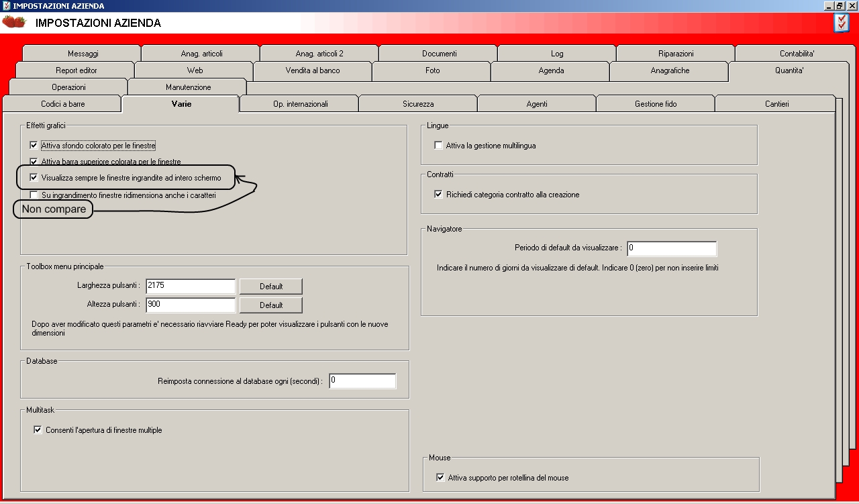Select the Log tab
Image resolution: width=859 pixels, height=504 pixels.
[557, 54]
